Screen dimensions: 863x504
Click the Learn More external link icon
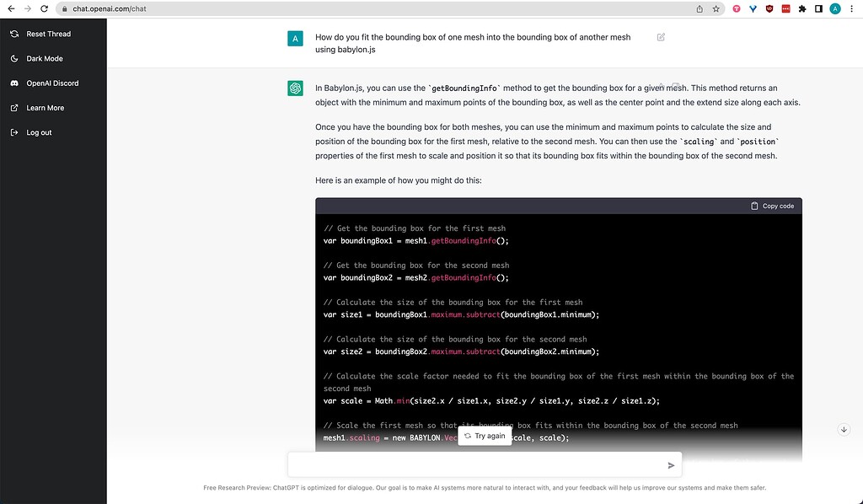pos(14,108)
